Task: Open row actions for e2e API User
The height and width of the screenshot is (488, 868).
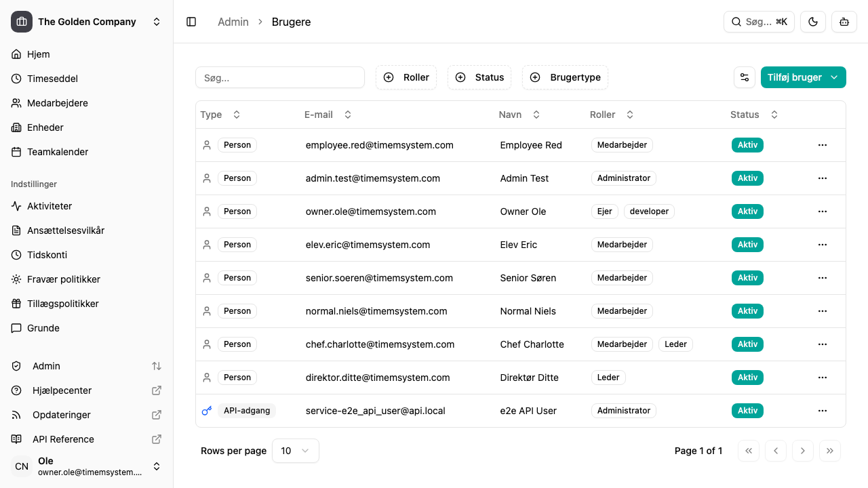Action: (823, 411)
